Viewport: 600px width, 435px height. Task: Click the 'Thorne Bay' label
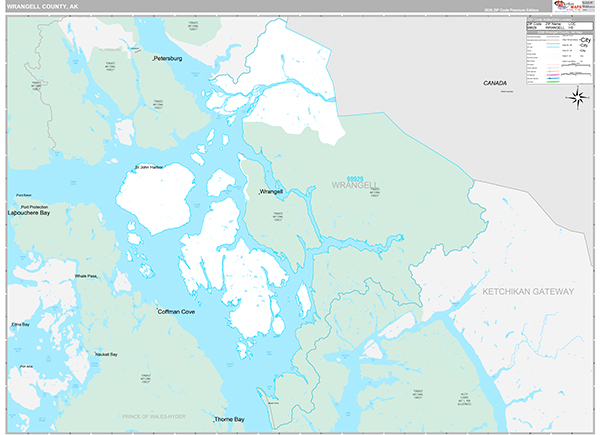(x=229, y=419)
